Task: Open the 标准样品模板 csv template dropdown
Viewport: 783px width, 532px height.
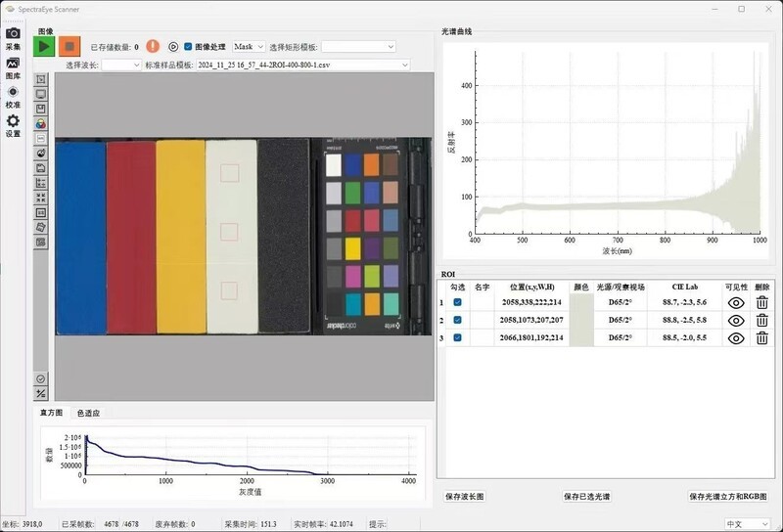Action: click(x=302, y=65)
